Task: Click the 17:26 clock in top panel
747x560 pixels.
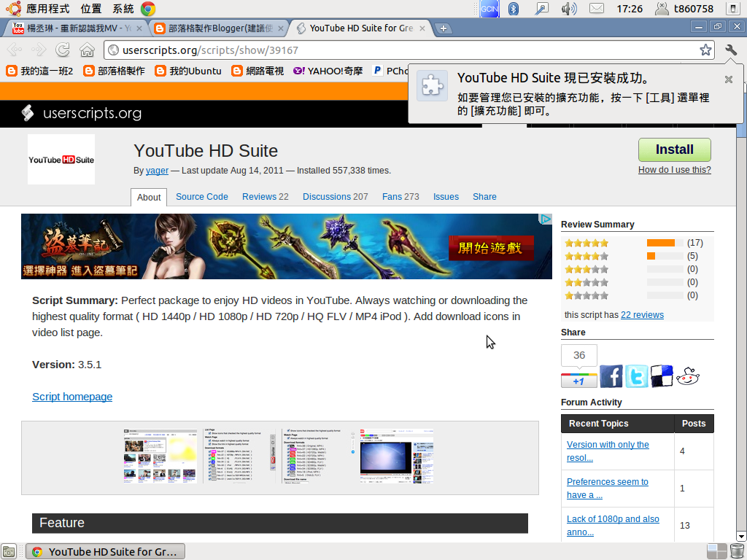Action: click(x=629, y=9)
